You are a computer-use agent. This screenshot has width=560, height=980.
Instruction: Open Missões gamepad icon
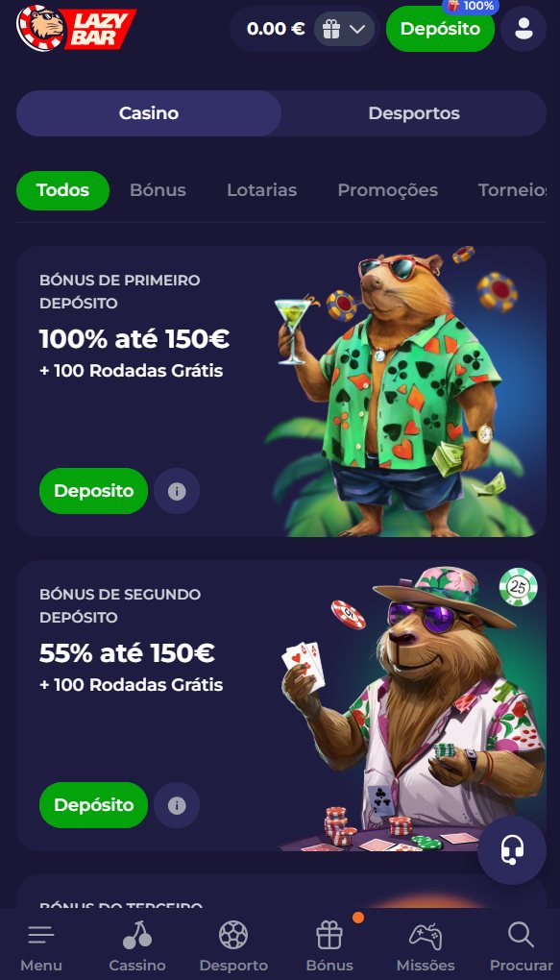pyautogui.click(x=426, y=936)
